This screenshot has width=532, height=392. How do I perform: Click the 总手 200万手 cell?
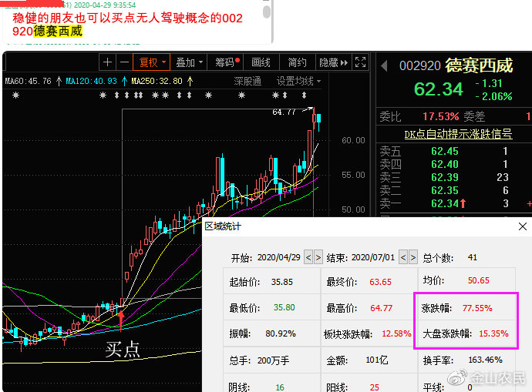(x=271, y=360)
